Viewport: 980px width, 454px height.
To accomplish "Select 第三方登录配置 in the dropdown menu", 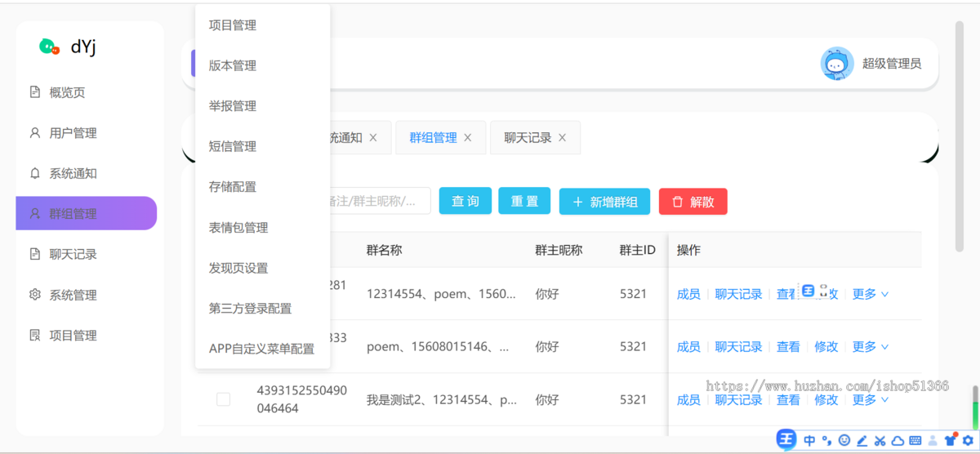I will pyautogui.click(x=263, y=308).
